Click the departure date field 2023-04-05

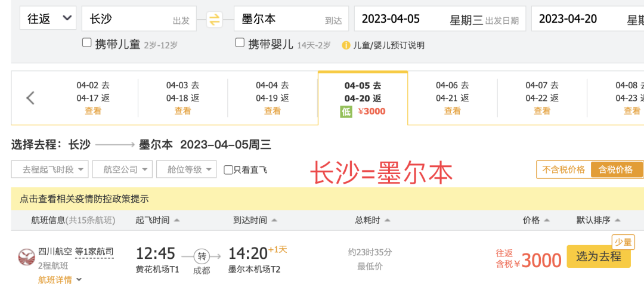440,18
